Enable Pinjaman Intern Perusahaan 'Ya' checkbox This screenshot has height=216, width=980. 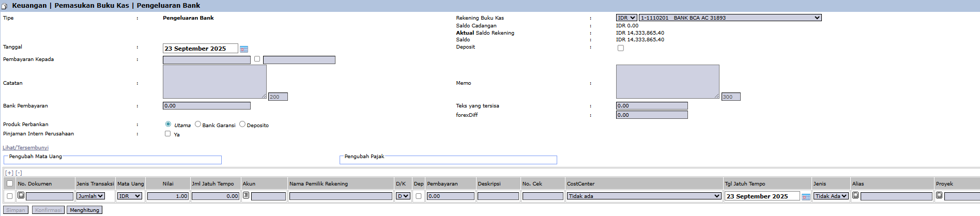[x=167, y=134]
